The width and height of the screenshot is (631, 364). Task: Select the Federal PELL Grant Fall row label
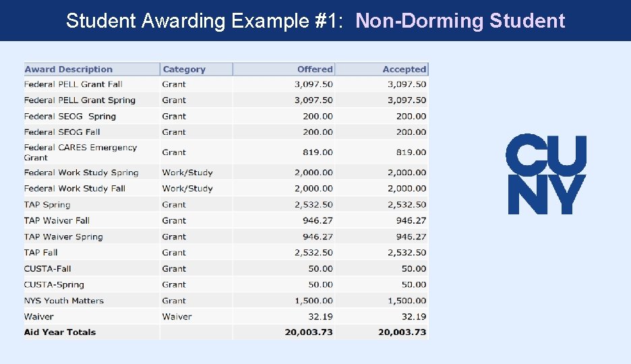[73, 84]
